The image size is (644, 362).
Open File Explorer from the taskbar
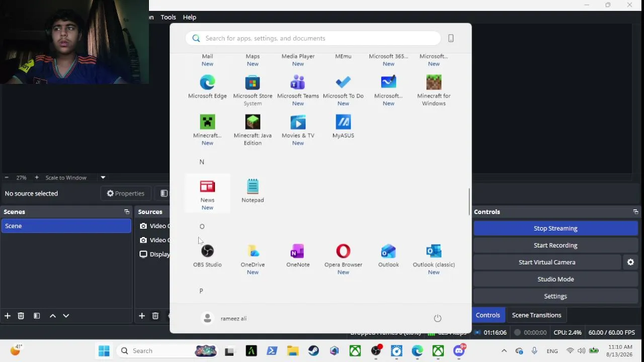tap(293, 351)
